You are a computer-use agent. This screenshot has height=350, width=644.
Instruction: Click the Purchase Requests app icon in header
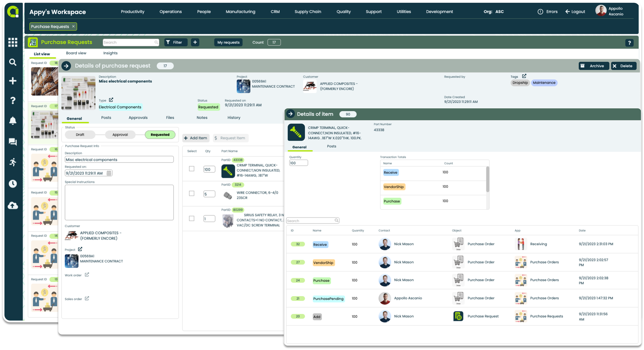click(33, 42)
